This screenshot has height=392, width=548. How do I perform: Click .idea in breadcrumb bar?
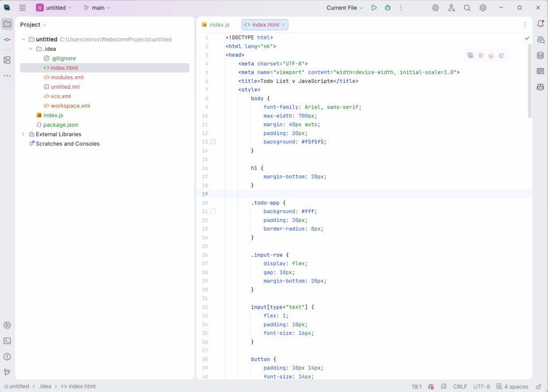pos(45,386)
